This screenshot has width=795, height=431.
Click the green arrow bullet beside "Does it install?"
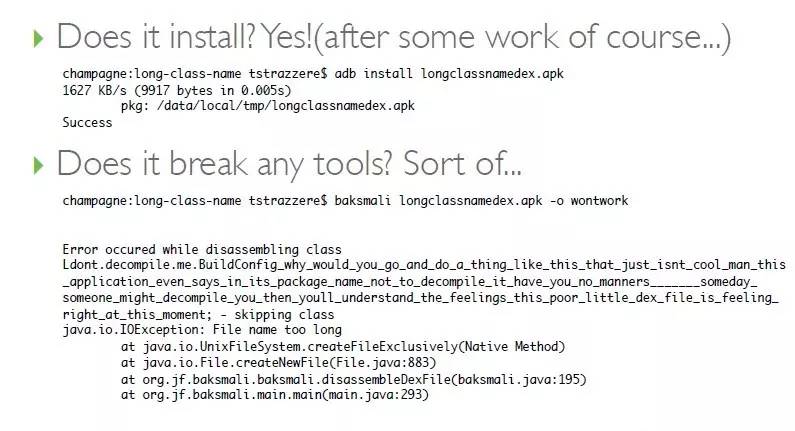point(39,40)
